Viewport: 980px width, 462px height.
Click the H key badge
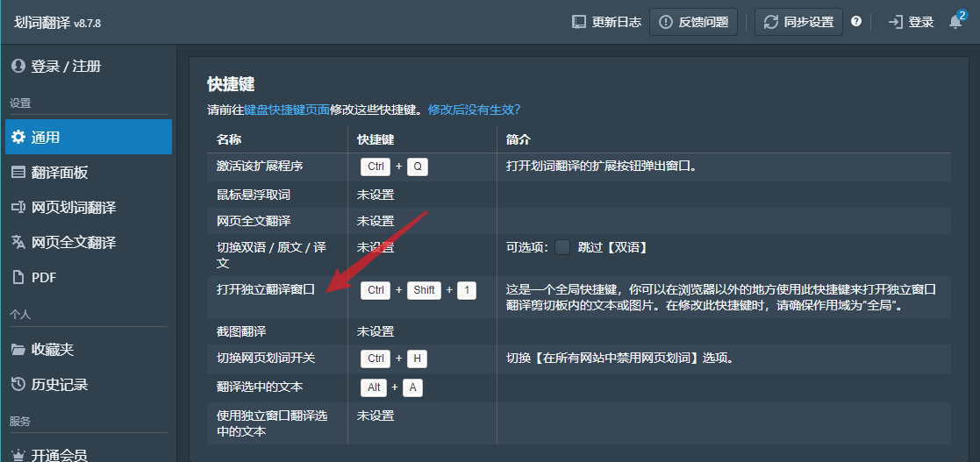click(417, 359)
